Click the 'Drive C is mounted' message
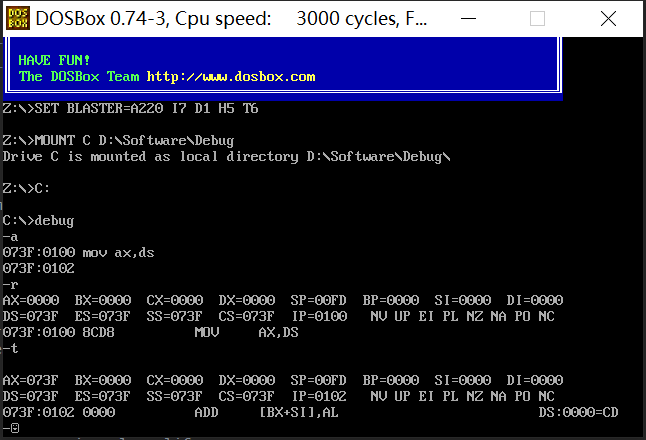This screenshot has width=646, height=440. [x=227, y=156]
